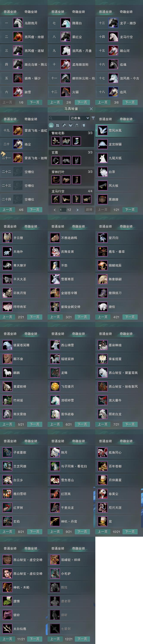Screen dimensions: 143x644
Task: Go to next page arrow of 1/12 pager
Action: pyautogui.click(x=77, y=210)
